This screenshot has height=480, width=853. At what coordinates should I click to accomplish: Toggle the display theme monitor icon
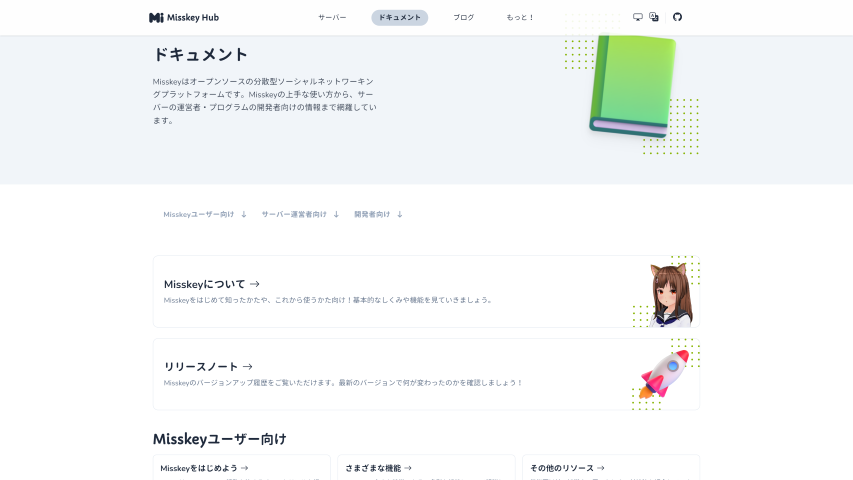click(638, 17)
